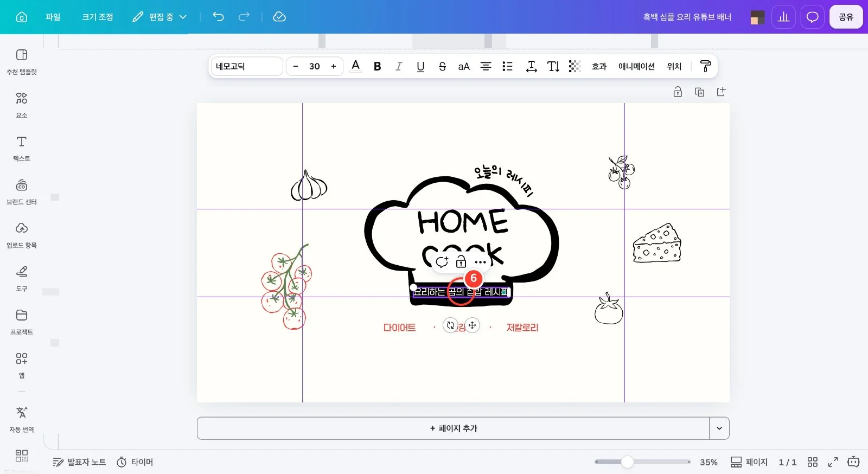868x474 pixels.
Task: Redo the last undone action
Action: (244, 17)
